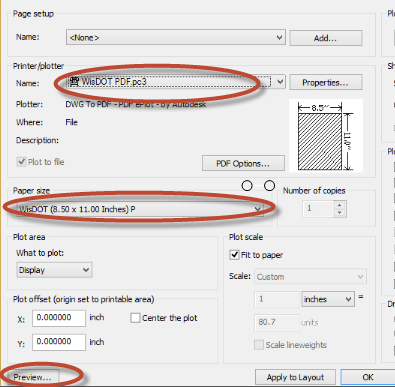Click the scale inches value field

point(277,299)
